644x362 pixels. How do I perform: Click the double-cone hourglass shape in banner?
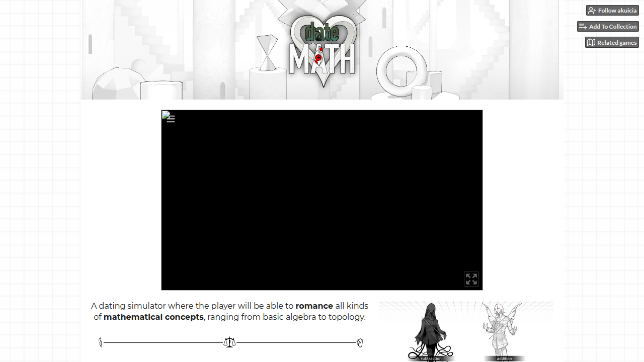pyautogui.click(x=267, y=52)
